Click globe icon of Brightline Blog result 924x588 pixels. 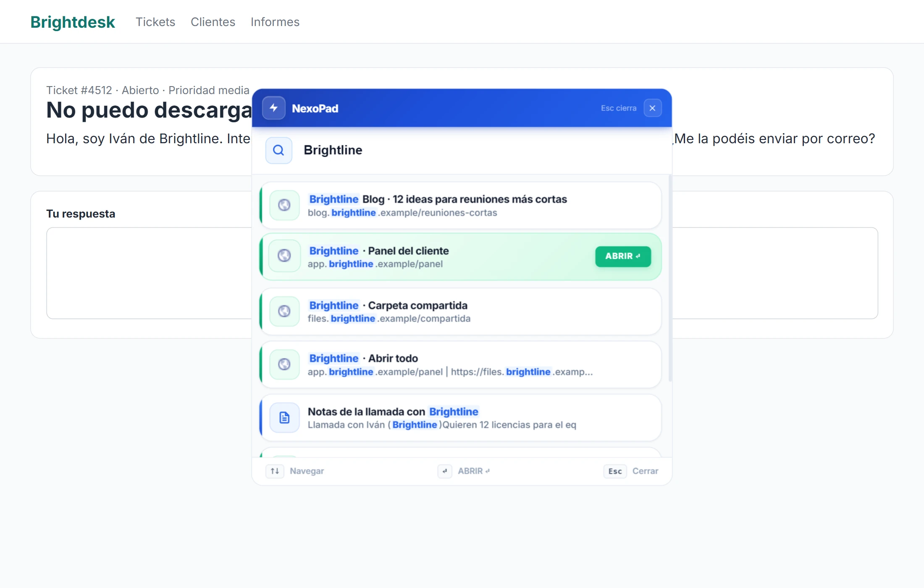click(x=284, y=205)
